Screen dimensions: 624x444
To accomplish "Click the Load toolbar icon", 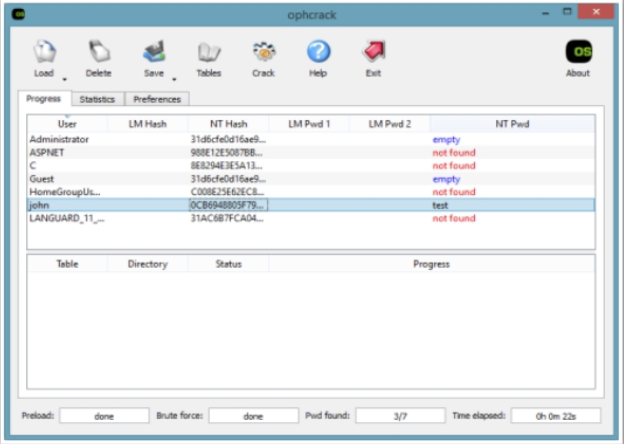I will pyautogui.click(x=44, y=52).
